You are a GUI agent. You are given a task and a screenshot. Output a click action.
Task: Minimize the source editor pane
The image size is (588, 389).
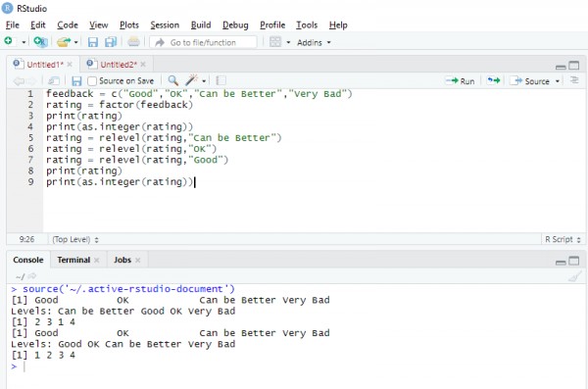coord(561,67)
